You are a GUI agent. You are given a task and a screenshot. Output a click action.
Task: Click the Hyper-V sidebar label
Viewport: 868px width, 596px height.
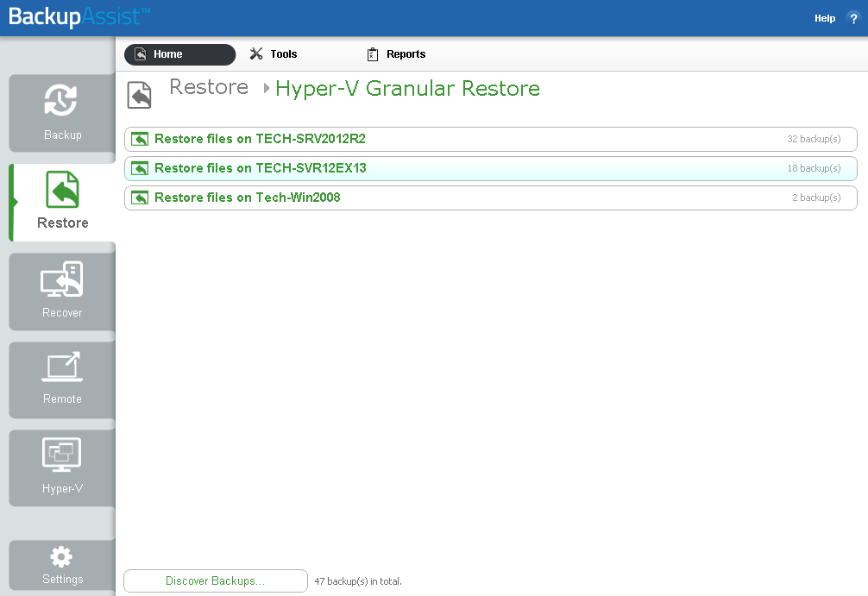[62, 489]
